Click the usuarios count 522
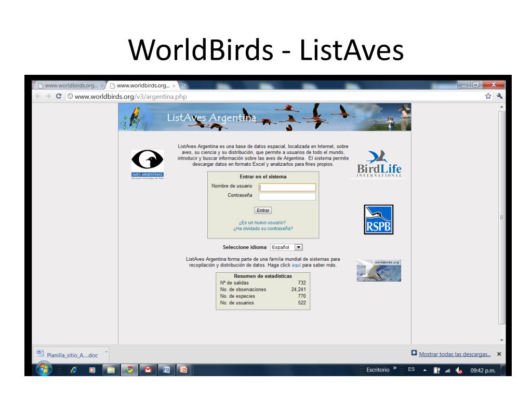The width and height of the screenshot is (532, 399). pyautogui.click(x=302, y=303)
